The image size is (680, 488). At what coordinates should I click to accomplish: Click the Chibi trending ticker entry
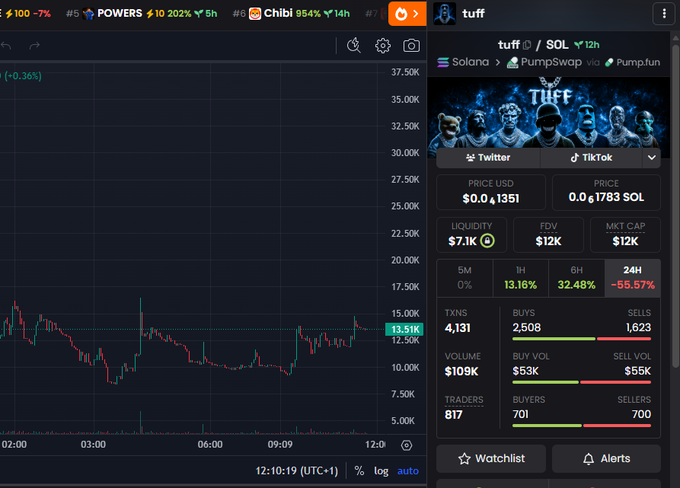291,14
